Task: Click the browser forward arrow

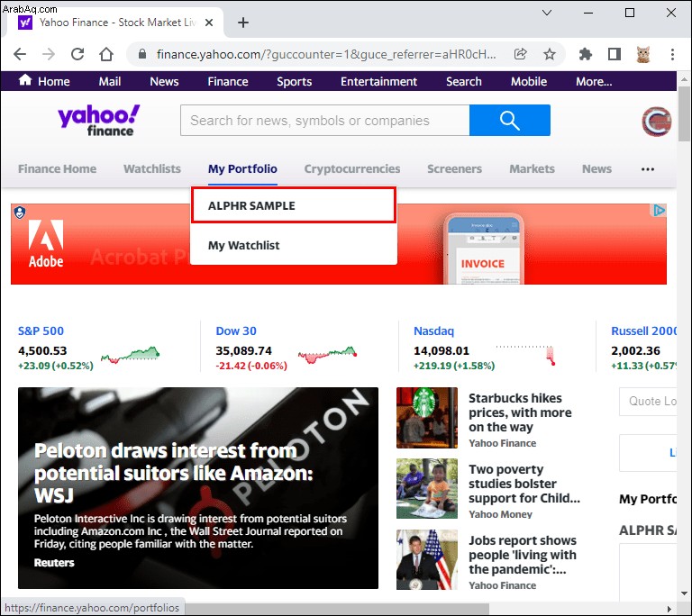Action: (49, 54)
